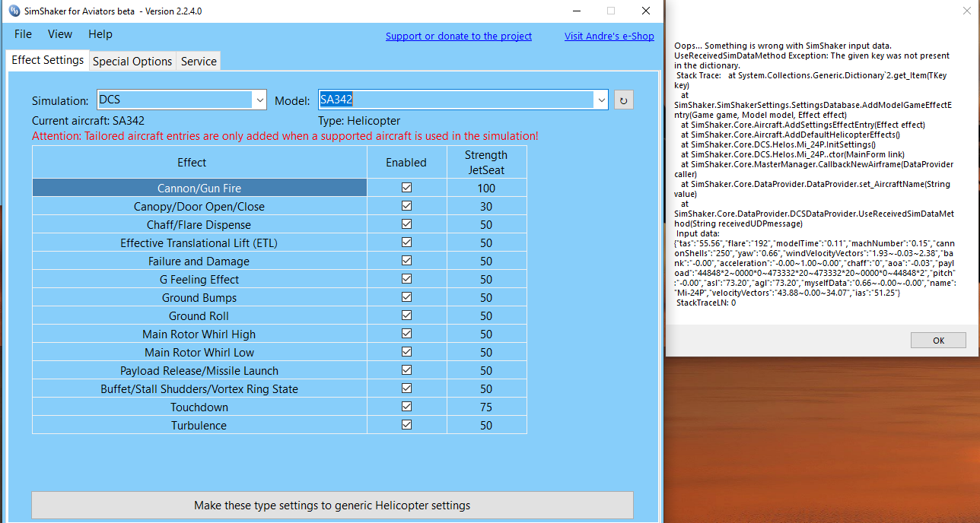
Task: Select the Payload Release/Missile Launch label
Action: tap(199, 371)
